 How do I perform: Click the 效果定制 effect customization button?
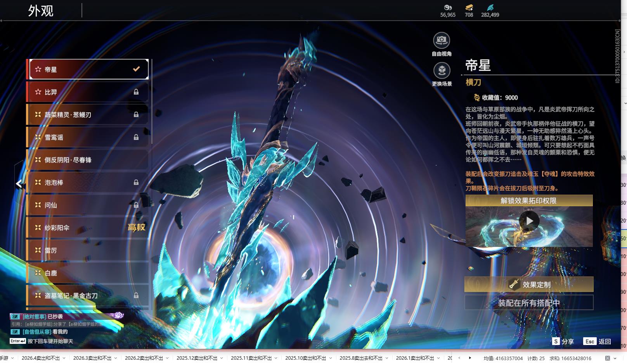529,285
